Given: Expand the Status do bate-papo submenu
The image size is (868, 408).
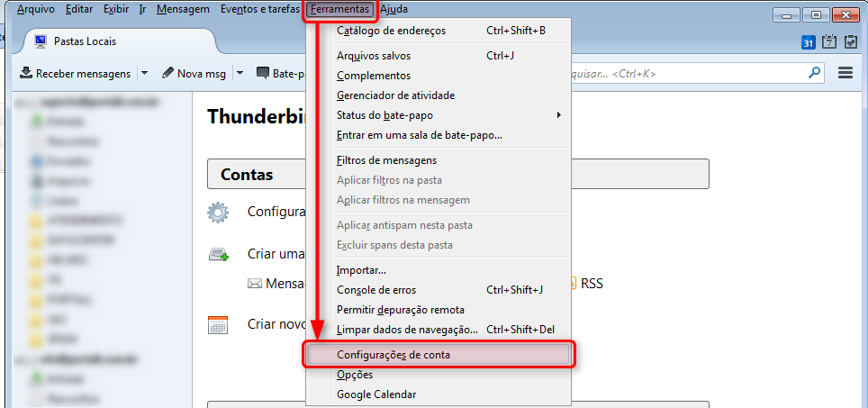Looking at the screenshot, I should coord(438,115).
